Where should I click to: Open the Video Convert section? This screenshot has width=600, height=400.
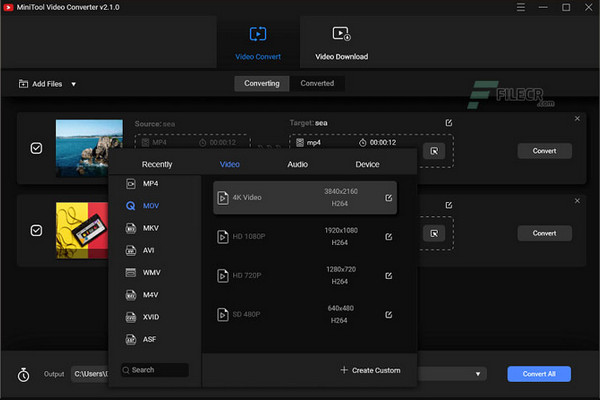(x=258, y=43)
